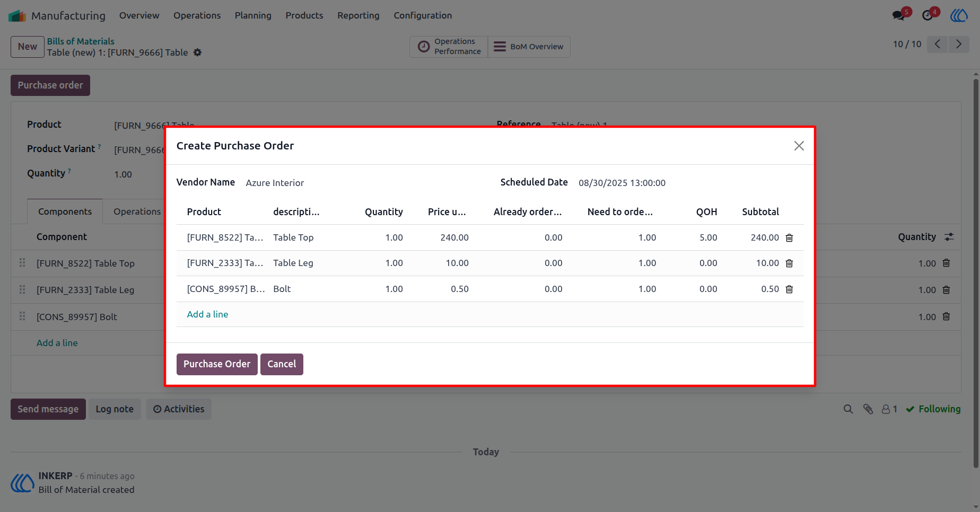Image resolution: width=980 pixels, height=512 pixels.
Task: Click the New button
Action: 28,47
